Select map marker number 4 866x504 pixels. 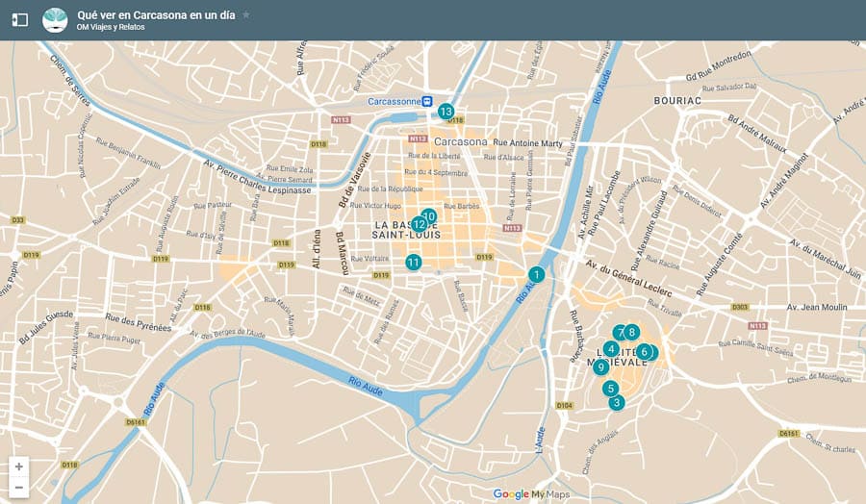click(x=611, y=349)
